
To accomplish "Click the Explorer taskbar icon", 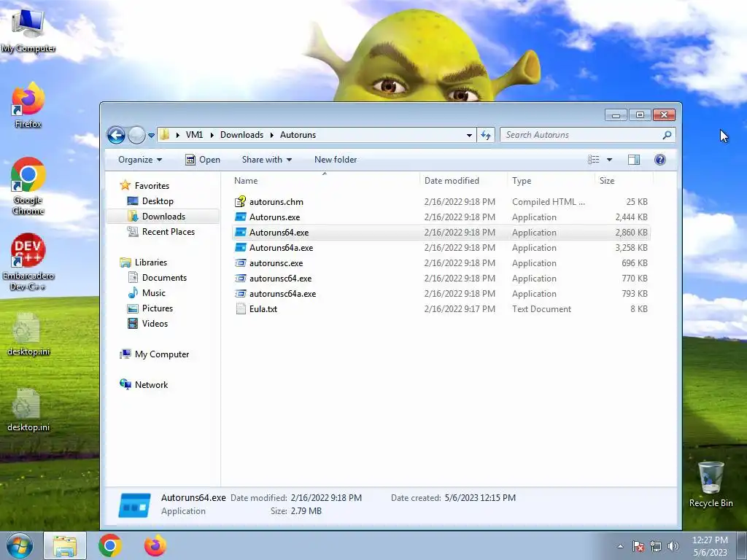I will coord(65,545).
